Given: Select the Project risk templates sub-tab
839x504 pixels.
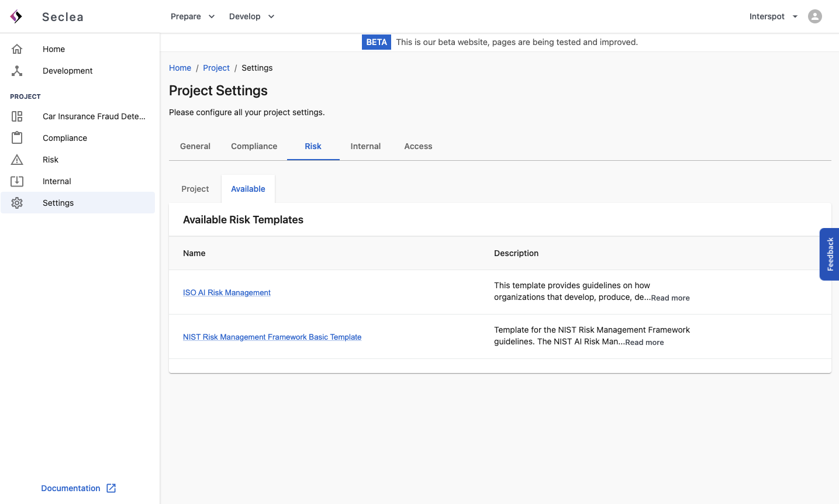Looking at the screenshot, I should (195, 189).
